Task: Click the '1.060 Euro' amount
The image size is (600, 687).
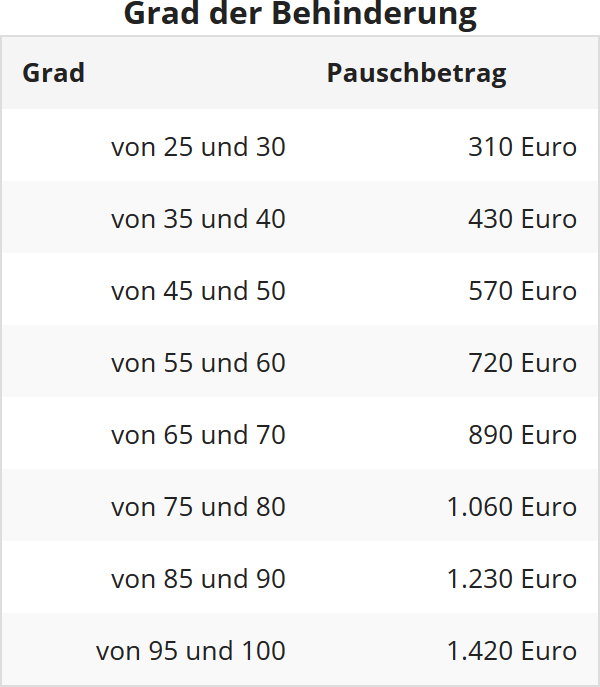Action: 511,507
